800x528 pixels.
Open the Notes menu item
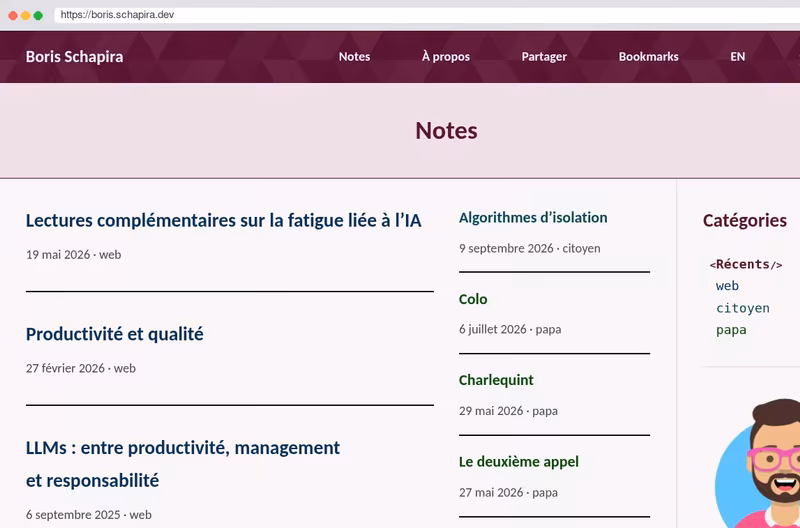(x=354, y=57)
